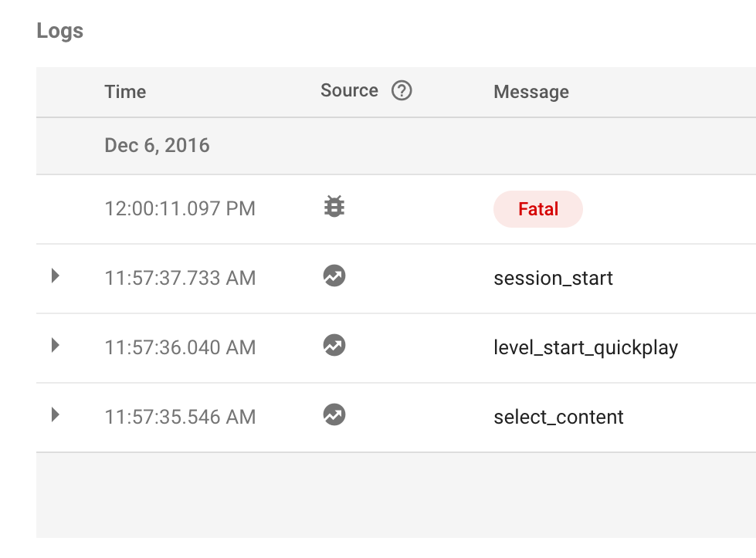
Task: Click the 12:00:11.097 PM timestamp
Action: pyautogui.click(x=180, y=208)
